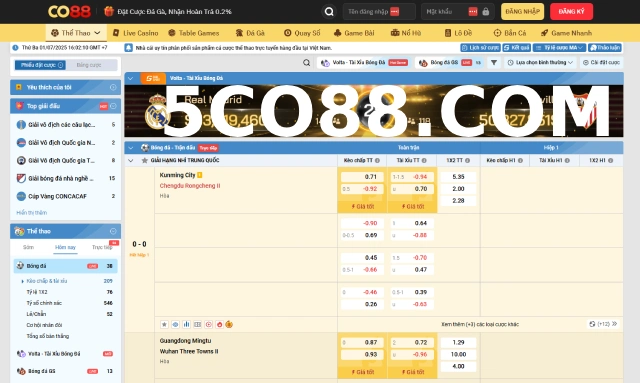Click the Giải bóng đá nhà nghề league icon
Viewport: 640px width, 383px height.
coord(21,178)
